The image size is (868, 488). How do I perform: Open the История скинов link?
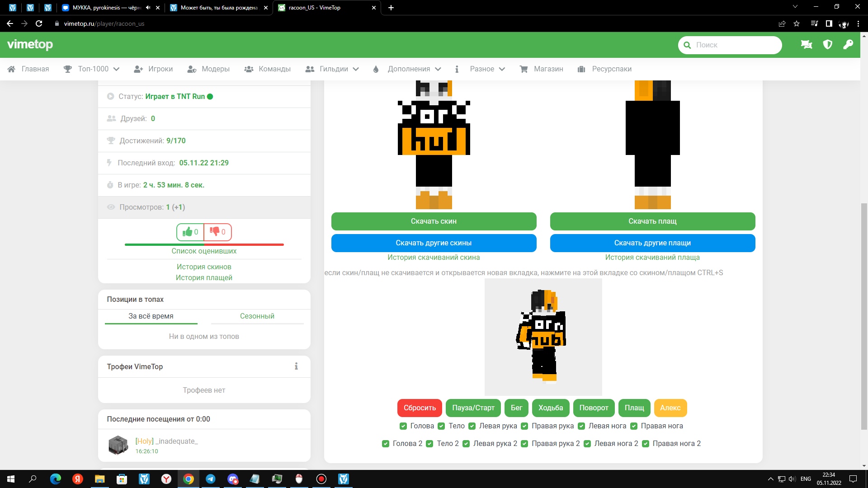[x=204, y=267]
